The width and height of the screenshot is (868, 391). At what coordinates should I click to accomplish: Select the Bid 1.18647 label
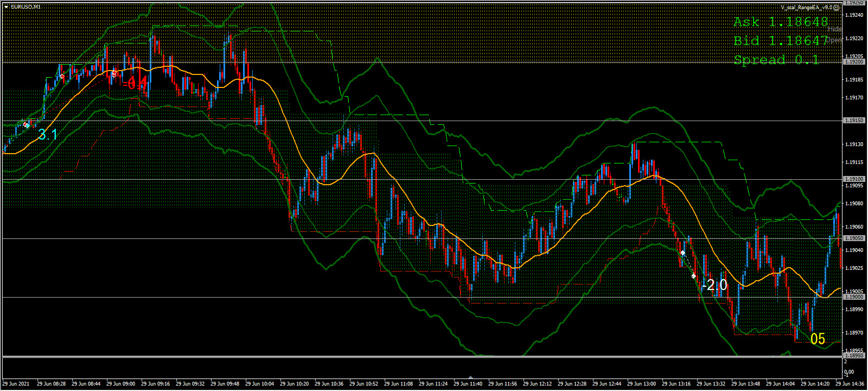[x=781, y=41]
